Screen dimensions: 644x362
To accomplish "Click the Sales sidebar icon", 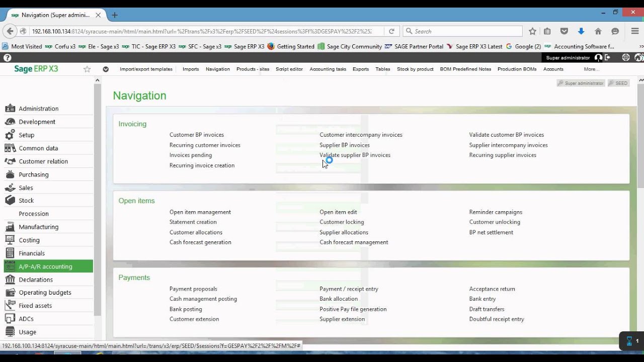I will pos(10,188).
